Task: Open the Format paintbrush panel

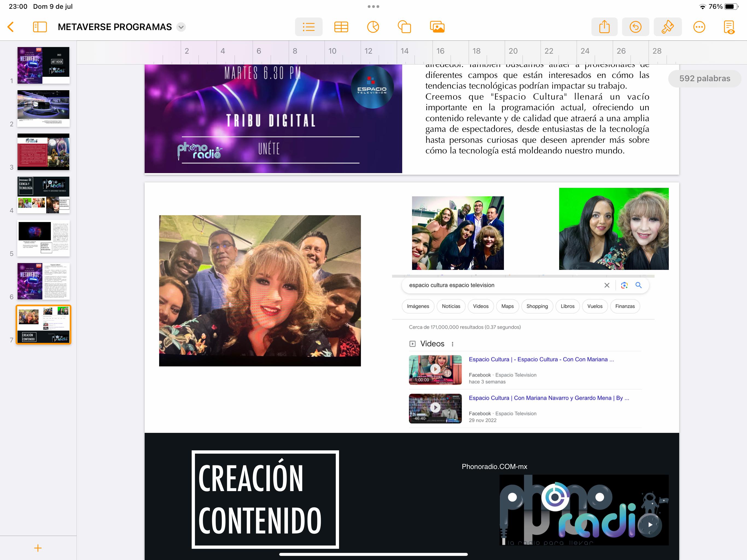Action: point(667,27)
